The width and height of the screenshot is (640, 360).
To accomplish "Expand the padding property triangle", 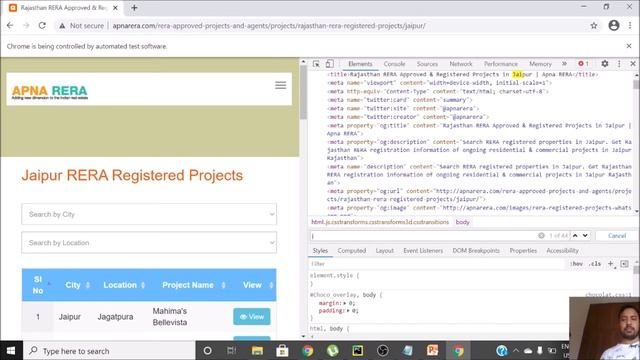I will (348, 311).
